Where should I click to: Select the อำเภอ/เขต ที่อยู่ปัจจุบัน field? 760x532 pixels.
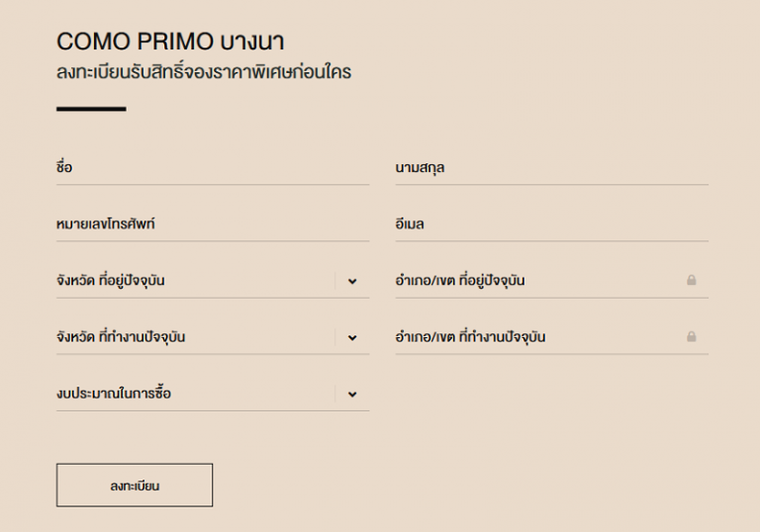[551, 281]
